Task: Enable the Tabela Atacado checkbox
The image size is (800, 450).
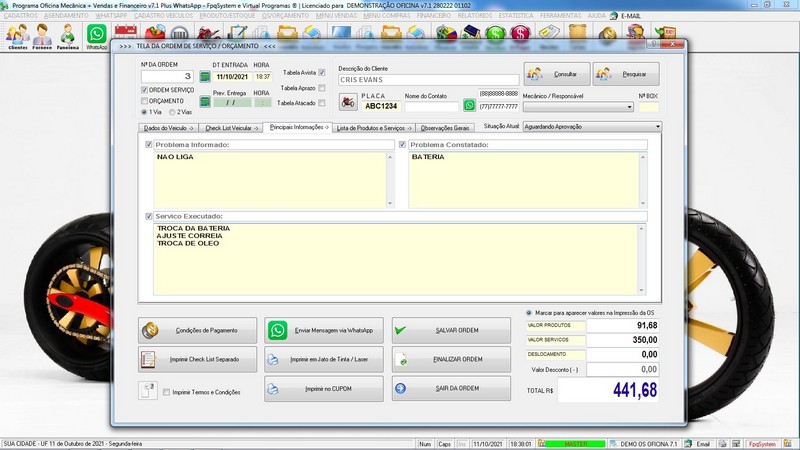Action: click(322, 103)
